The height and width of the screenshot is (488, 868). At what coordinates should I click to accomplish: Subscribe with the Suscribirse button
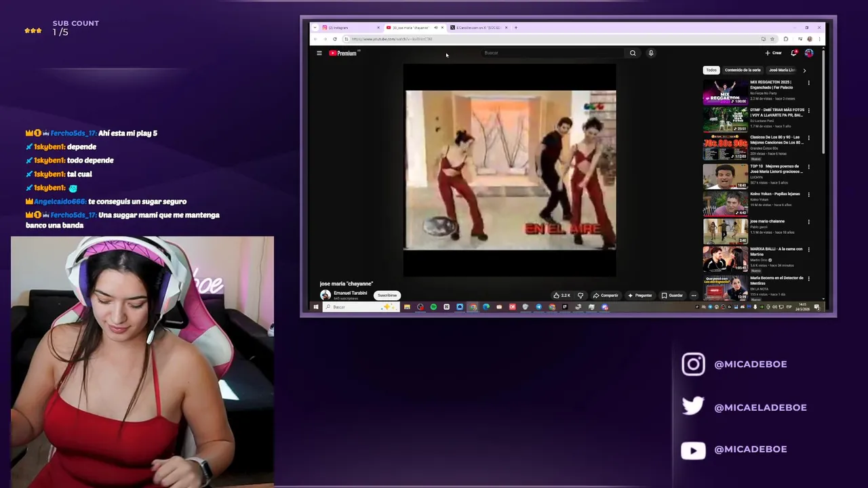(x=387, y=296)
